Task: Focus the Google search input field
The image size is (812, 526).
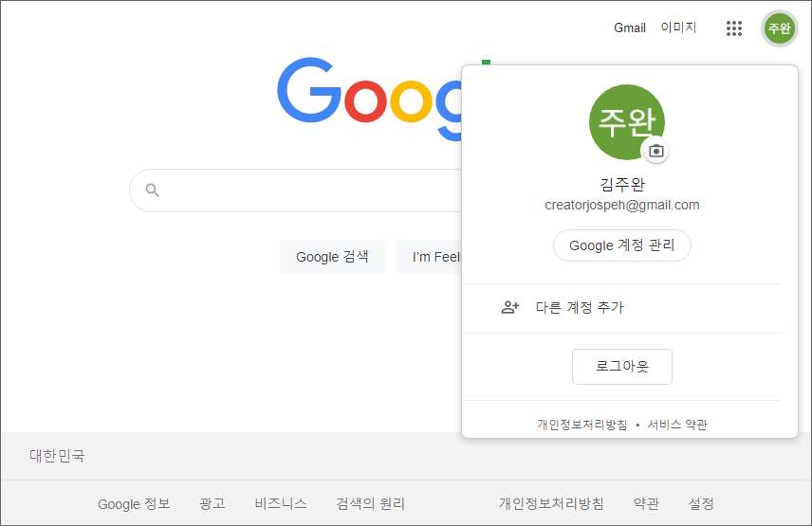Action: pyautogui.click(x=296, y=190)
